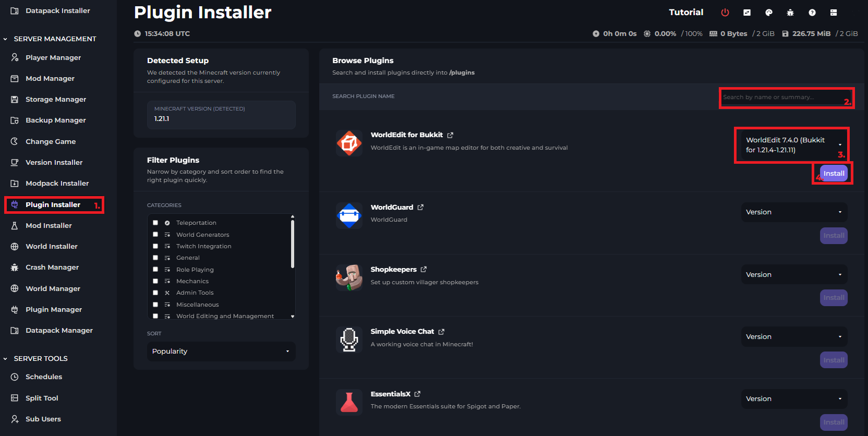This screenshot has width=868, height=436.
Task: Click the red power icon
Action: click(725, 13)
